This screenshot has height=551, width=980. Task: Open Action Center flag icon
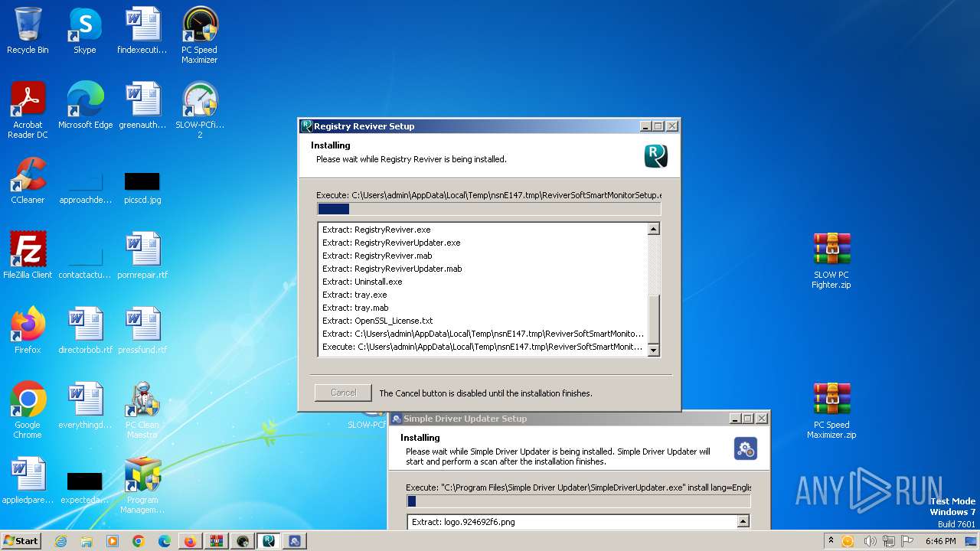point(906,541)
